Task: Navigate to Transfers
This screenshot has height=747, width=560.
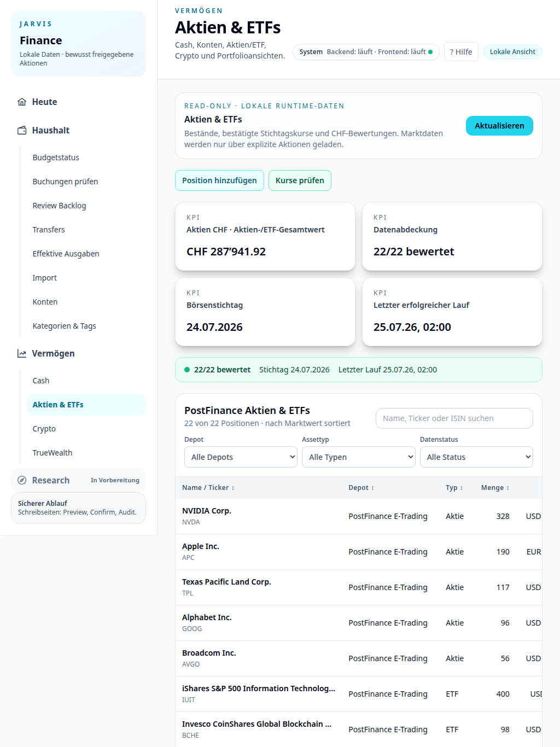Action: coord(86,230)
